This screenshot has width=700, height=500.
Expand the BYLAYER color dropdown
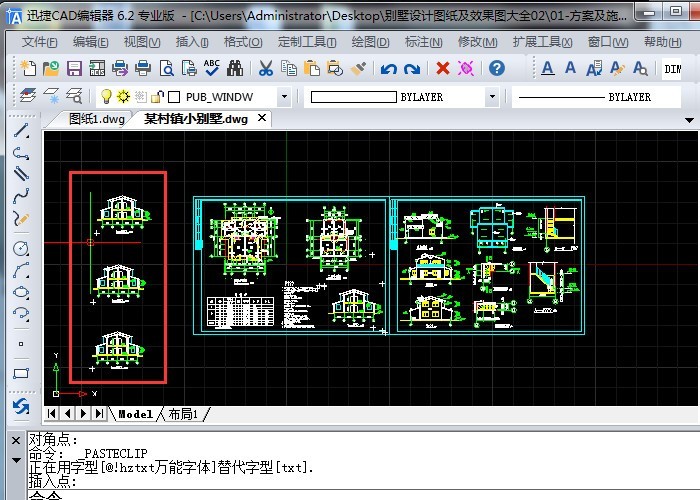491,97
